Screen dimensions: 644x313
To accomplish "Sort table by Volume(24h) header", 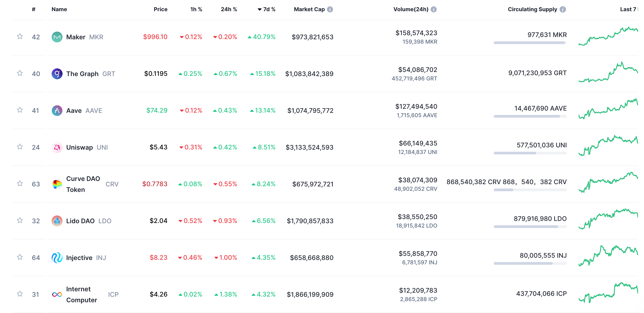I will pos(411,10).
